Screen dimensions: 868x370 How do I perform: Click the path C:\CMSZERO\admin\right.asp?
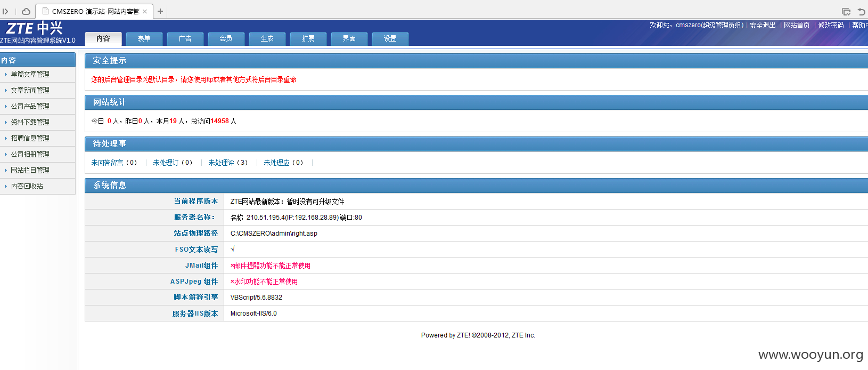274,234
